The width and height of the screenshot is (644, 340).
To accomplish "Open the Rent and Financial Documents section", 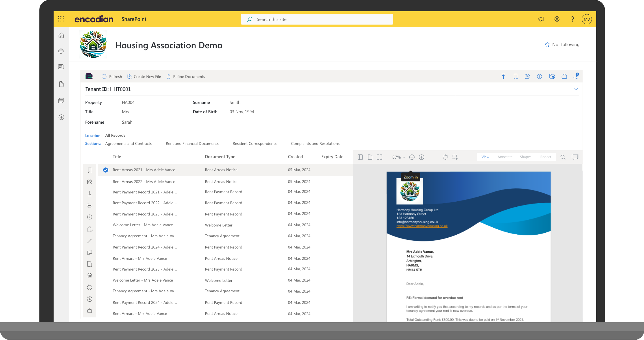I will 192,143.
